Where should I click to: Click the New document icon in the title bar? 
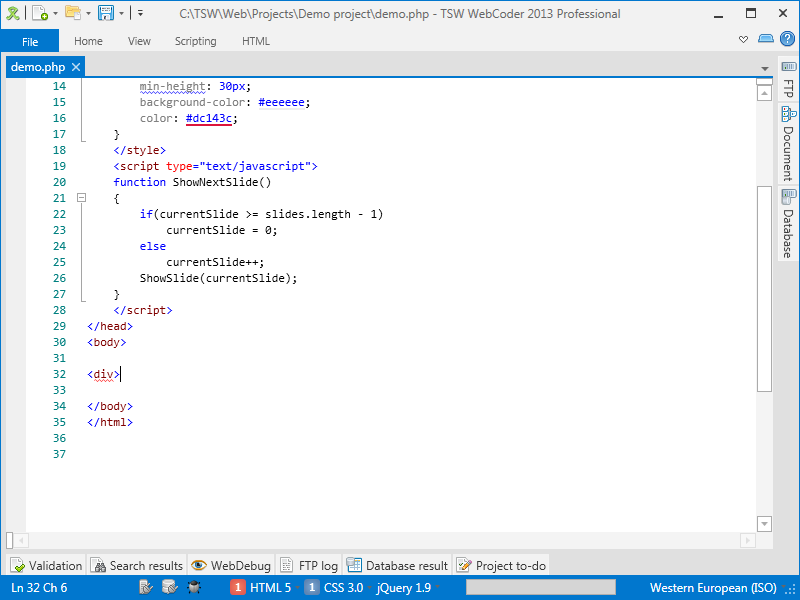coord(38,13)
